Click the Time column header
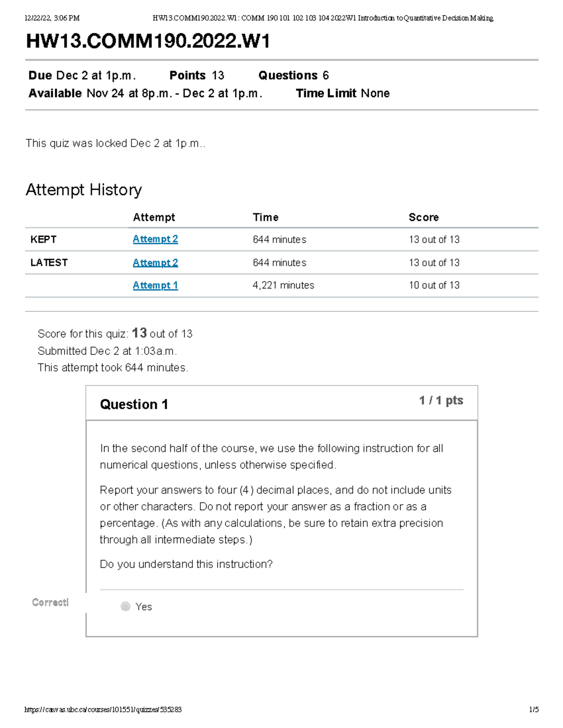This screenshot has width=563, height=728. coord(266,217)
